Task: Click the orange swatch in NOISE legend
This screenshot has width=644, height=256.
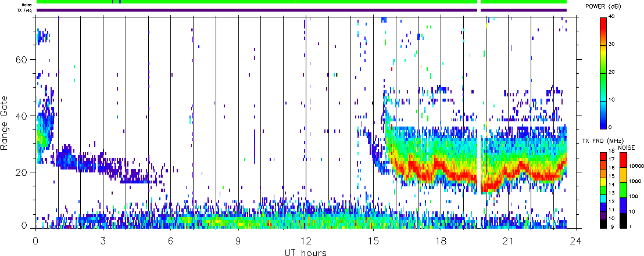Action: (622, 175)
